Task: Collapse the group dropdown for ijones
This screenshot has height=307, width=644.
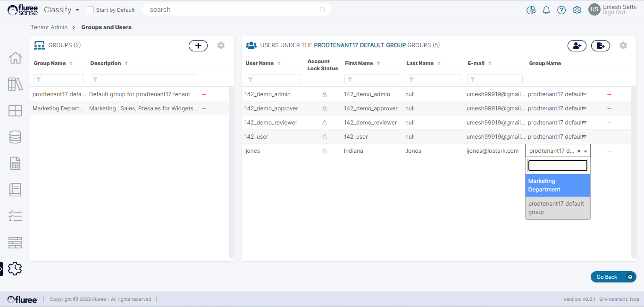Action: pyautogui.click(x=585, y=151)
